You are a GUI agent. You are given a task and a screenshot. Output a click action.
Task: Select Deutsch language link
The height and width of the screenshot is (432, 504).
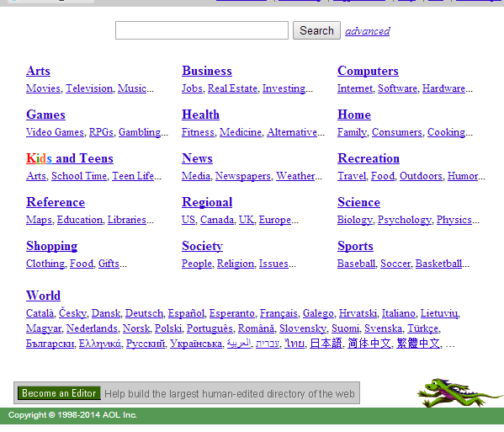click(145, 313)
